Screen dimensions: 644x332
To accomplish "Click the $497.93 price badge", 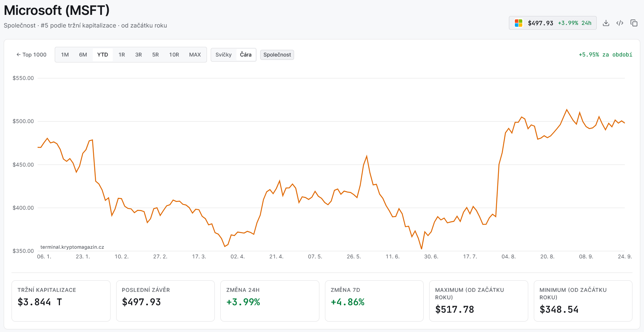I will click(x=553, y=23).
